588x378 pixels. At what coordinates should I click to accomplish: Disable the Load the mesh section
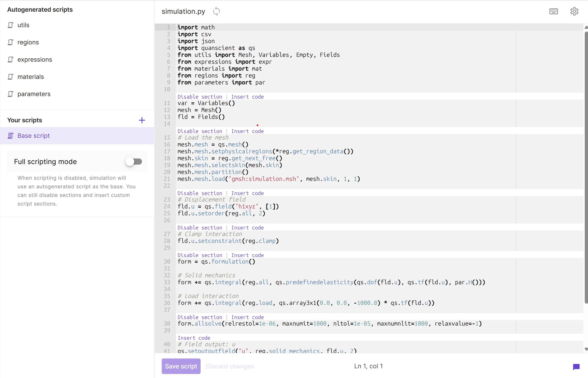(199, 131)
